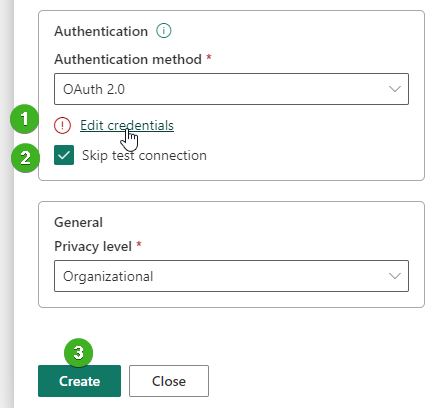Open the Edit credentials link
Screen dimensions: 442x408
pyautogui.click(x=127, y=125)
